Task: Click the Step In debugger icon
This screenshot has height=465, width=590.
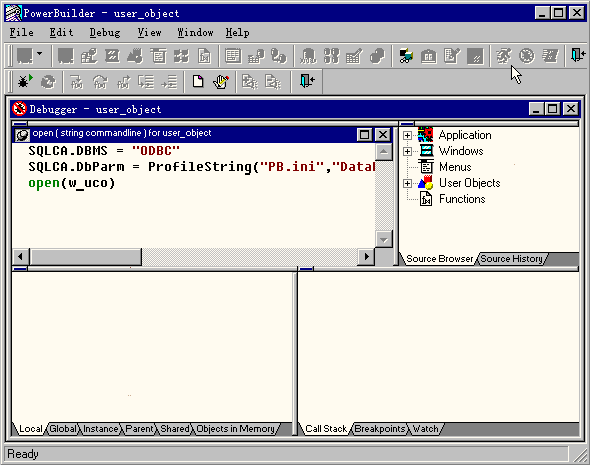Action: point(77,82)
